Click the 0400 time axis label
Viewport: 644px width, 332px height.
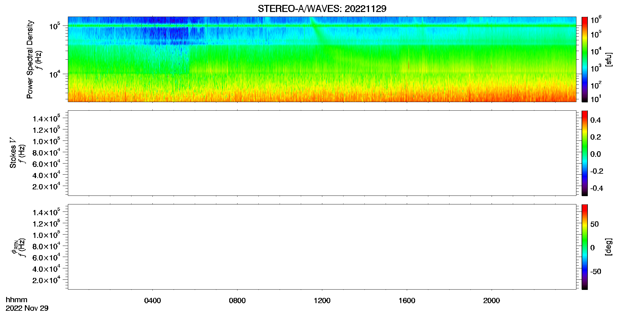point(152,301)
